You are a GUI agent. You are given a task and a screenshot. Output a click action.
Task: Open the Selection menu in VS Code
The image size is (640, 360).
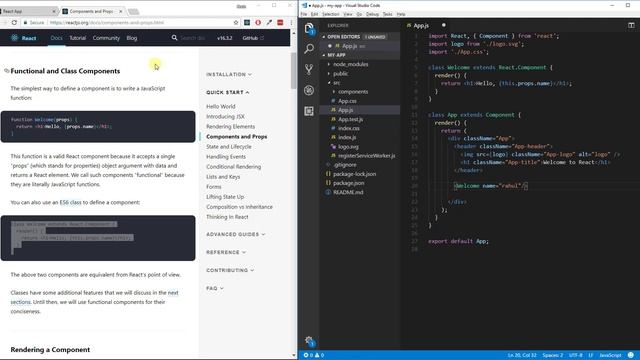(x=331, y=14)
